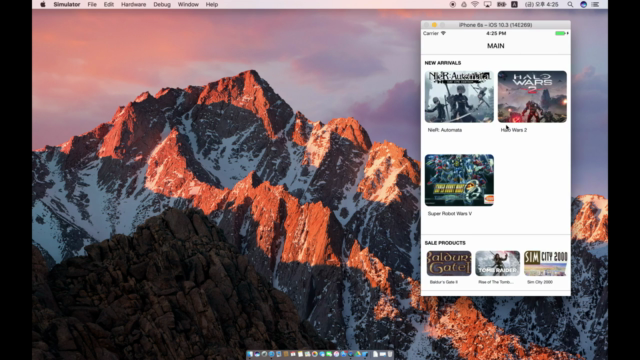Viewport: 640px width, 360px height.
Task: Click the simulator status bar Wi-Fi icon
Action: 443,33
